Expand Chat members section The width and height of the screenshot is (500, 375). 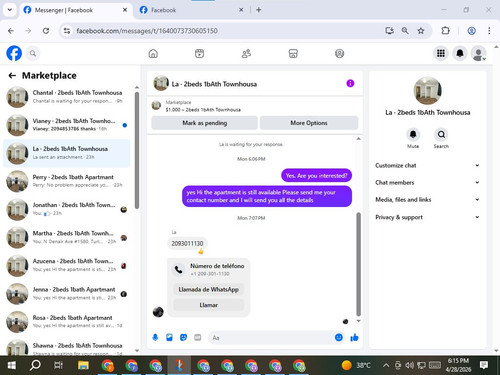point(427,182)
